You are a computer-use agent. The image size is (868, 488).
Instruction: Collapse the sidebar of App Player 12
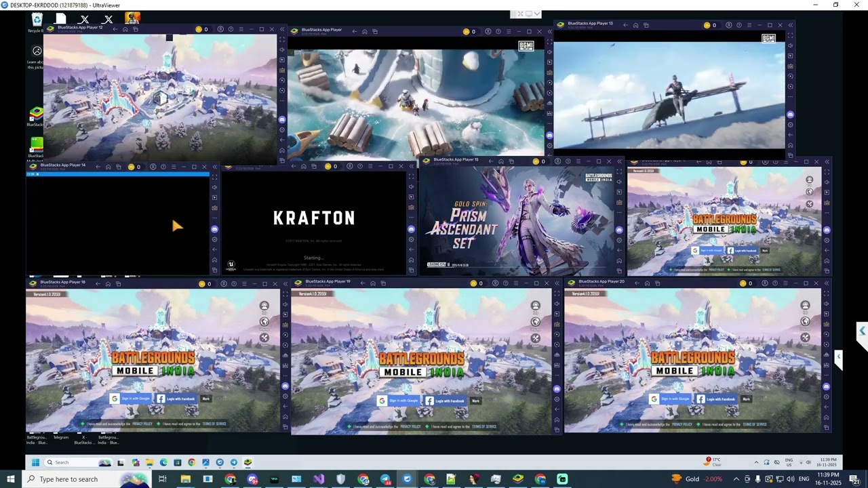[x=282, y=29]
